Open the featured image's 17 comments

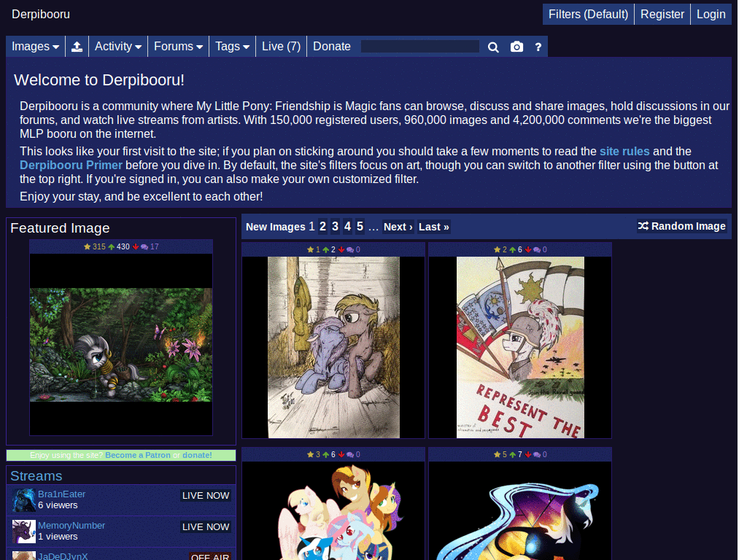coord(150,246)
